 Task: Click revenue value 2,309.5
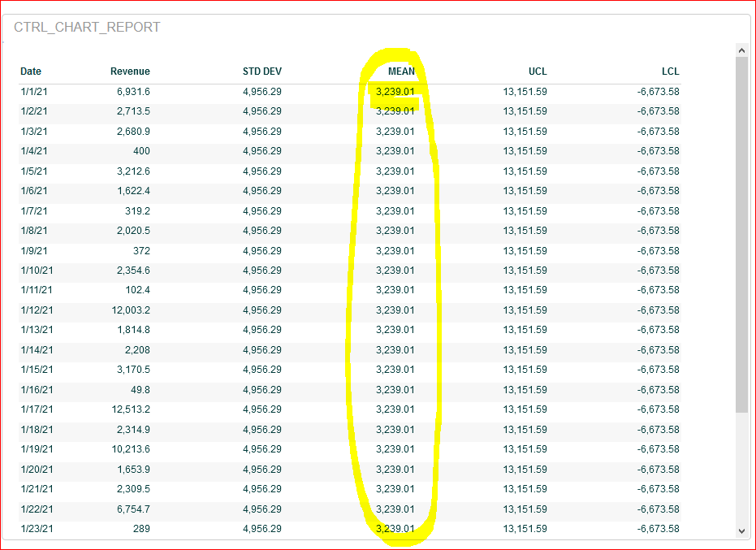click(133, 489)
